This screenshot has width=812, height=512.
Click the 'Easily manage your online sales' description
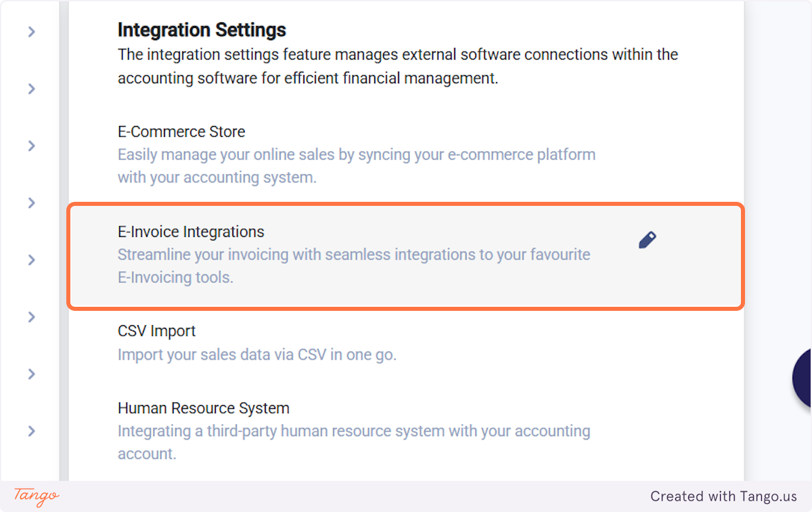pyautogui.click(x=356, y=155)
